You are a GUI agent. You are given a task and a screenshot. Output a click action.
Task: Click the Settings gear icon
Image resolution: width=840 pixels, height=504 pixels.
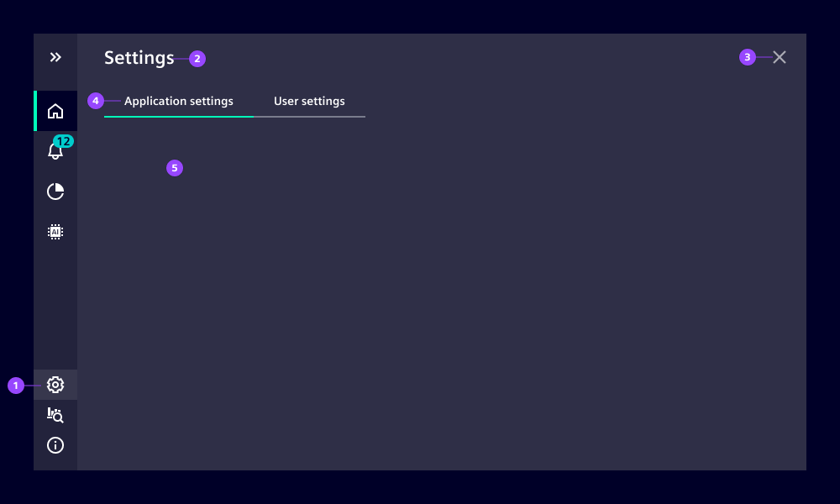[55, 385]
